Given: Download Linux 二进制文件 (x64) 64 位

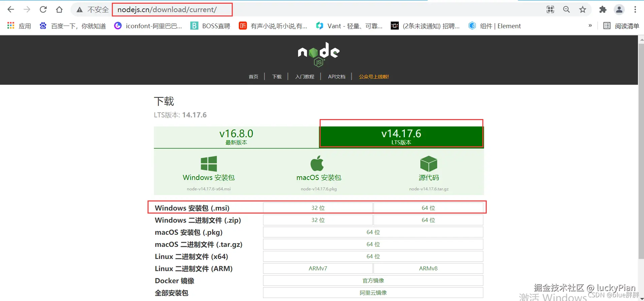Looking at the screenshot, I should [x=373, y=256].
